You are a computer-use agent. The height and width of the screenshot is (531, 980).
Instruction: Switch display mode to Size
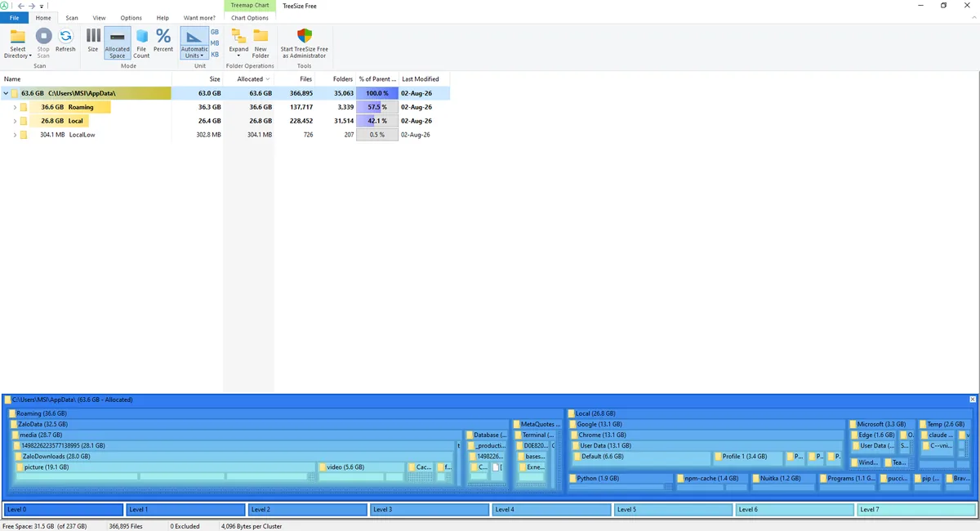click(x=93, y=40)
